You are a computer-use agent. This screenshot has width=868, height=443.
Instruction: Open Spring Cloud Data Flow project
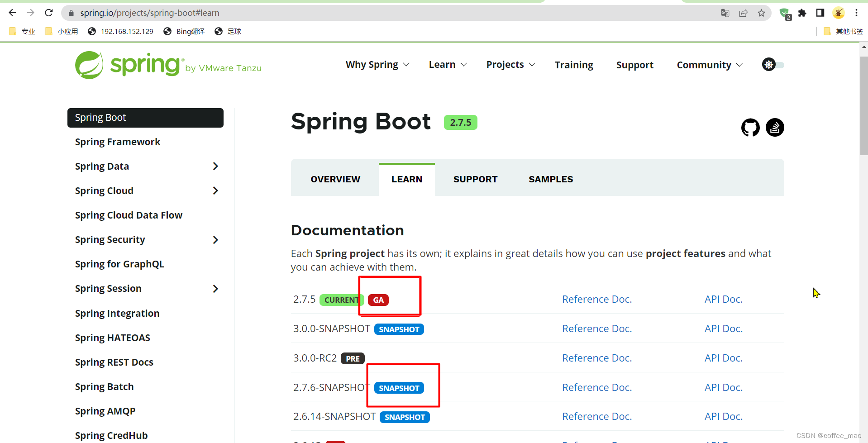(129, 215)
